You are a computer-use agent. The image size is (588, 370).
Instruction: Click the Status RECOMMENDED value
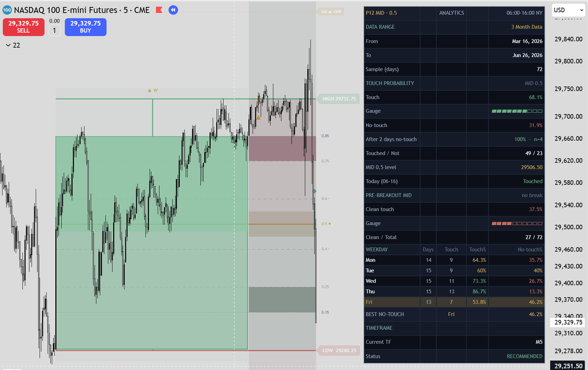(x=525, y=356)
